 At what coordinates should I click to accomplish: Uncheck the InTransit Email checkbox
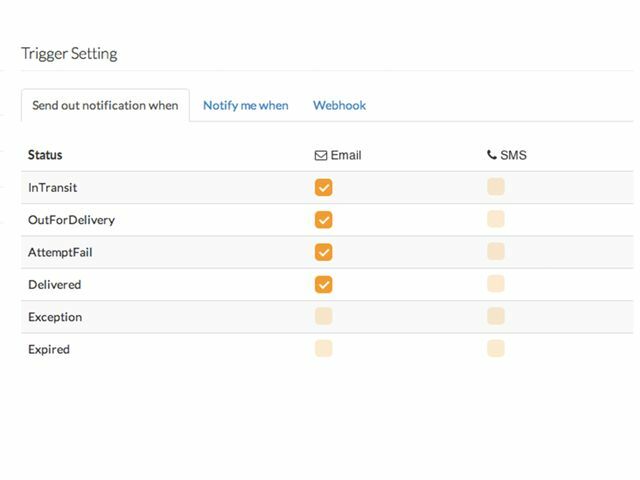[323, 187]
